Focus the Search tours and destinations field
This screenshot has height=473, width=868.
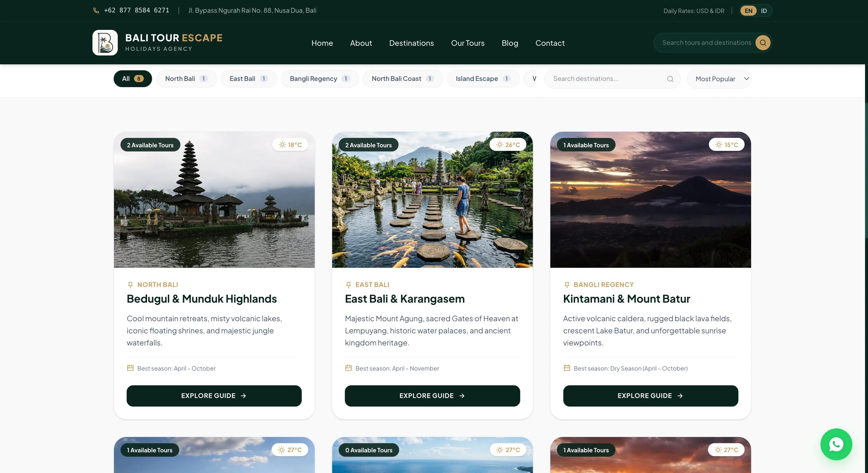[x=707, y=43]
